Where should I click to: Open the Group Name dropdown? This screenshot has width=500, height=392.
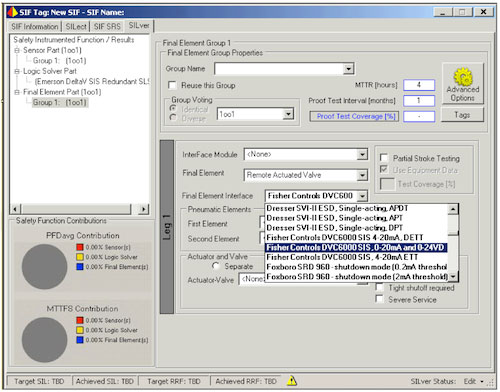coord(348,69)
